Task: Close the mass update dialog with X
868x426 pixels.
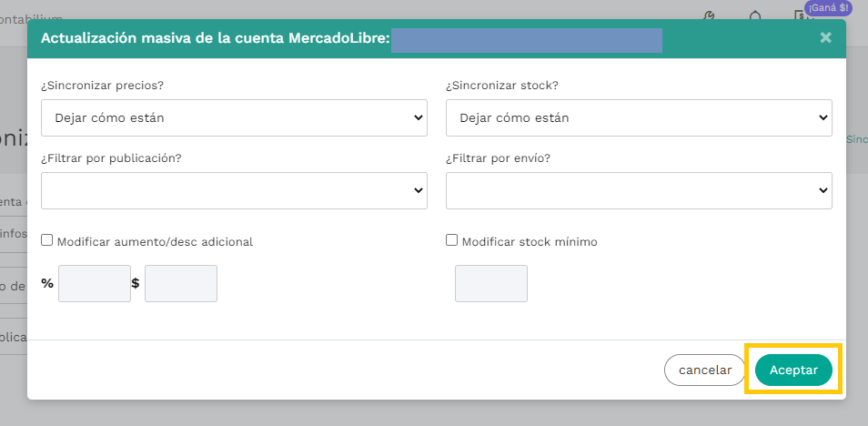Action: coord(825,37)
